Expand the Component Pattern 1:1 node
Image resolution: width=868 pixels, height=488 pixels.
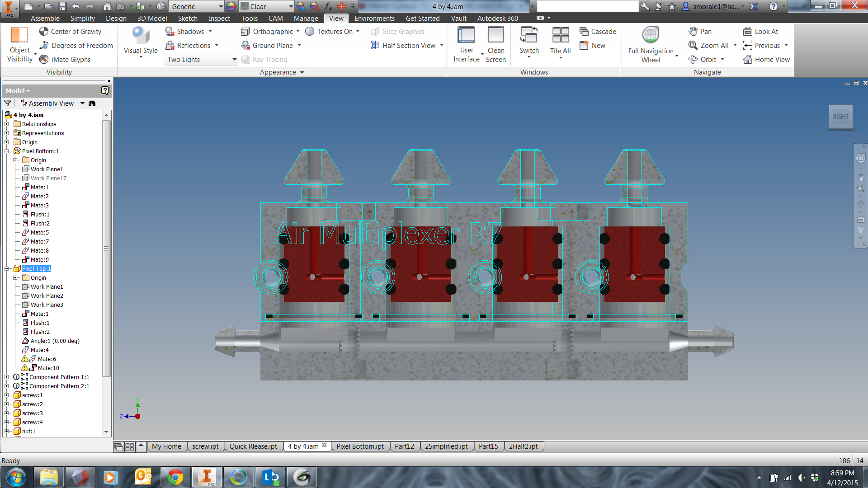pyautogui.click(x=7, y=377)
